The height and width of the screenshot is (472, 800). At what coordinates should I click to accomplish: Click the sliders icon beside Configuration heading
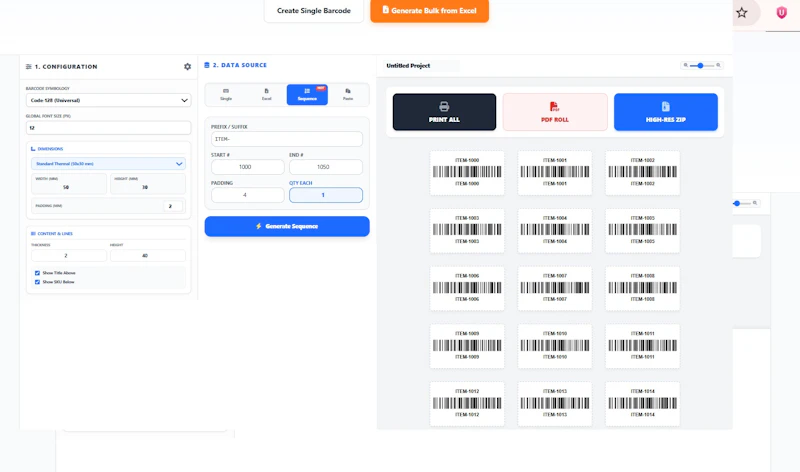(29, 67)
